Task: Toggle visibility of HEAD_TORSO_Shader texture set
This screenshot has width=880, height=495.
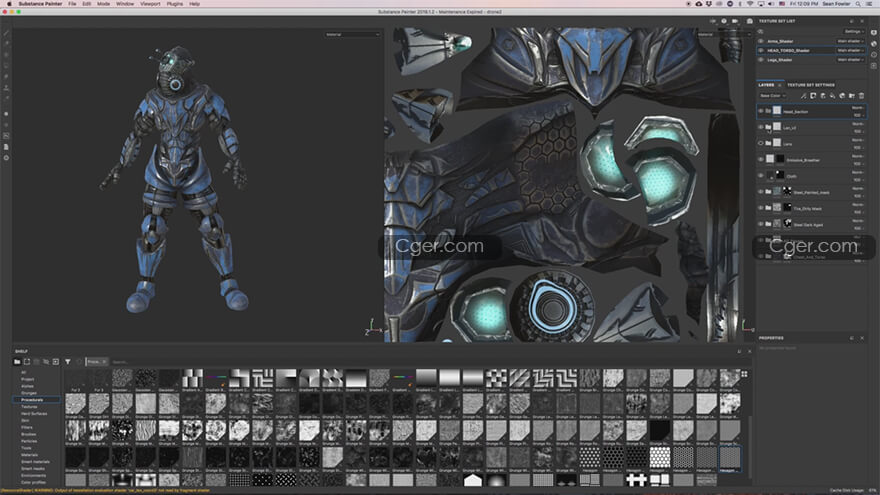Action: [x=761, y=51]
